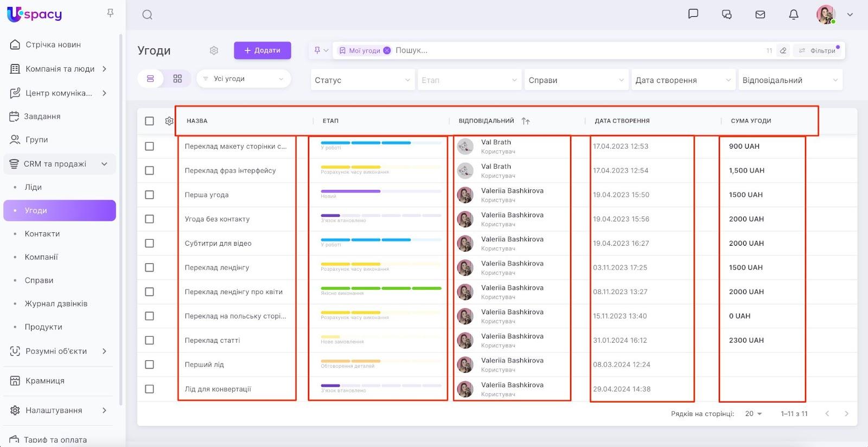Click stage progress bar for Переклад лендінгу про квіти
The height and width of the screenshot is (447, 868).
[381, 288]
